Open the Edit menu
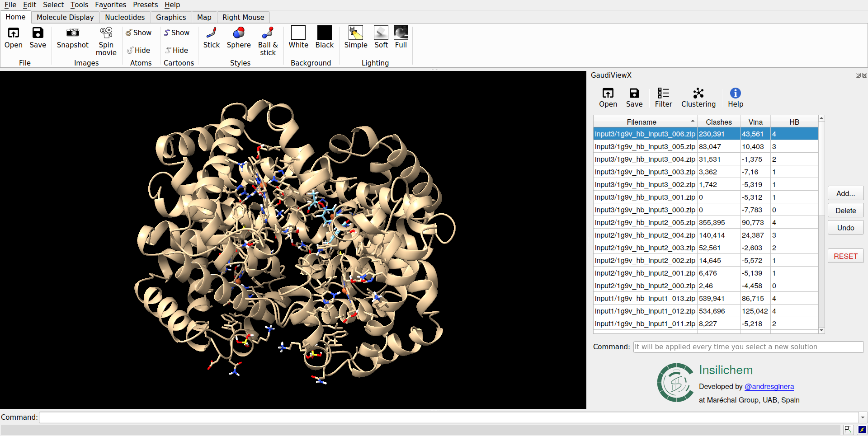This screenshot has width=868, height=436. pyautogui.click(x=29, y=5)
